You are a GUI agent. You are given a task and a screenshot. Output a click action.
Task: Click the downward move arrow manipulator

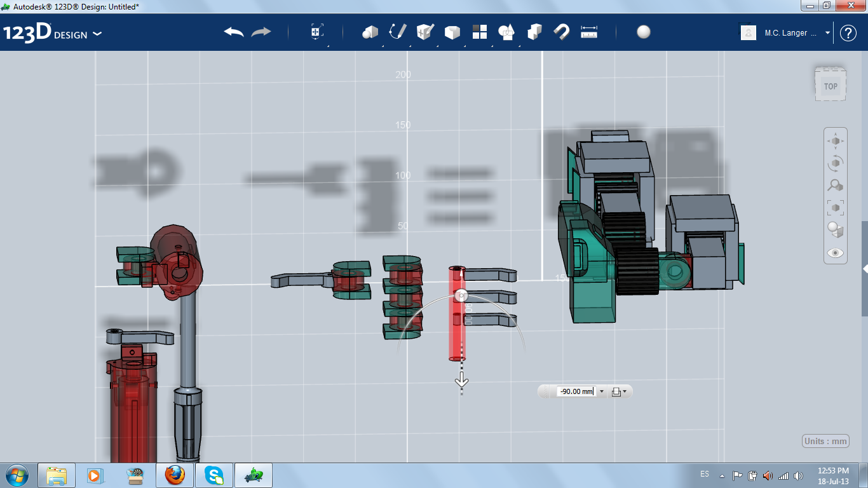(x=461, y=381)
